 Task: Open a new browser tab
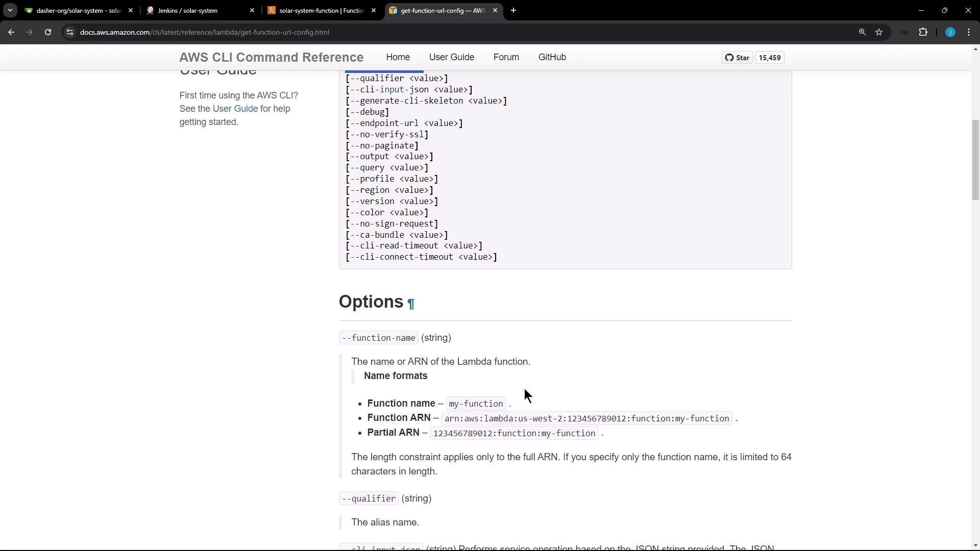click(513, 10)
